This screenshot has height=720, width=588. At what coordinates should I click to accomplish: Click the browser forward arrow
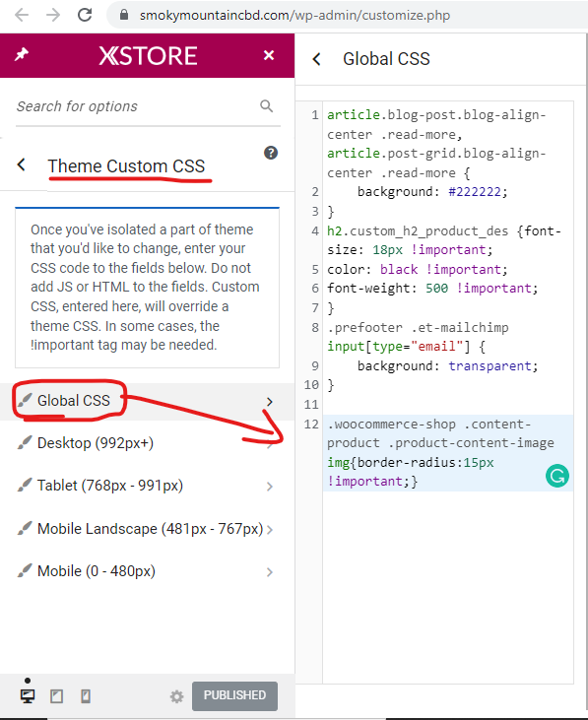[53, 15]
